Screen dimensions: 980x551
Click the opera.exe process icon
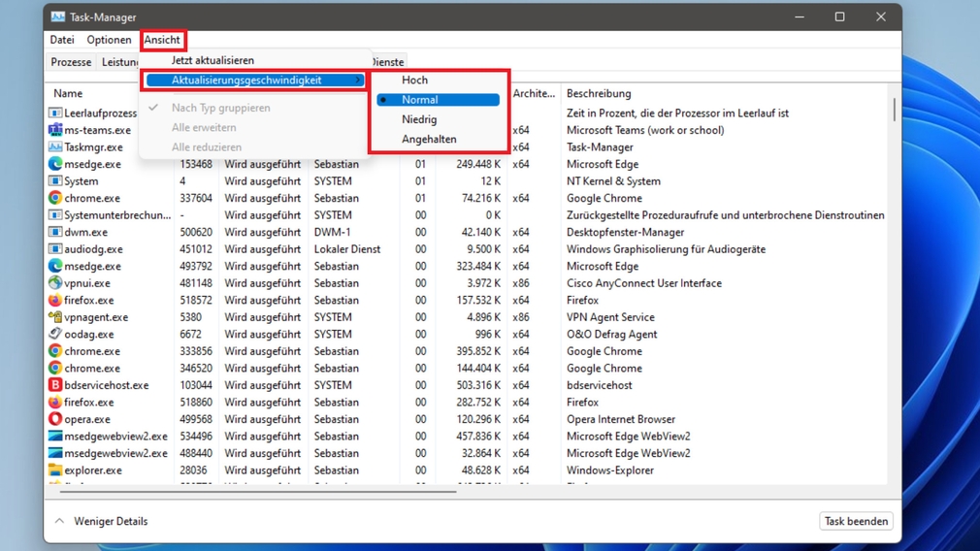click(x=55, y=419)
